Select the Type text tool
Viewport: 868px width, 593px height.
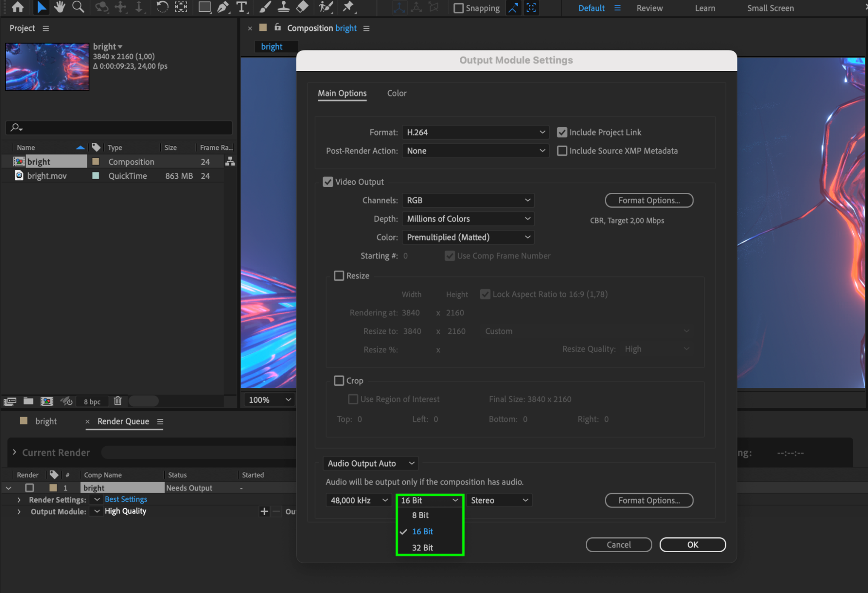pyautogui.click(x=241, y=7)
